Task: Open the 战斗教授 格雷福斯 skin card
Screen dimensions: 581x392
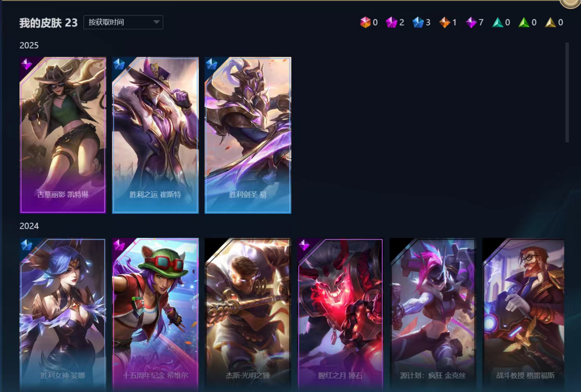Action: click(x=525, y=315)
